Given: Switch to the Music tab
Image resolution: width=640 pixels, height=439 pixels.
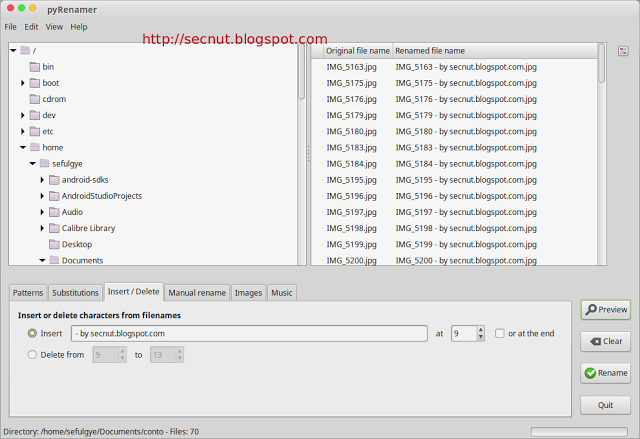Looking at the screenshot, I should point(282,293).
